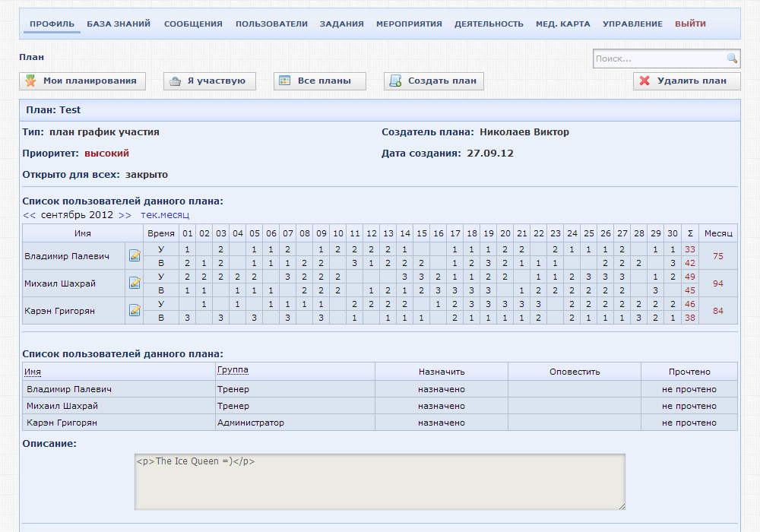Click the icon on Создать план button

coord(395,81)
